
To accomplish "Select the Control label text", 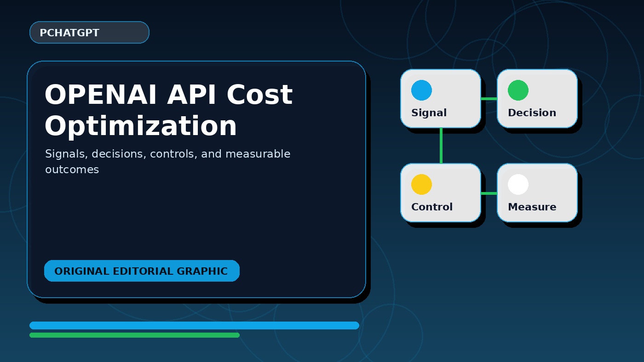I will pos(432,207).
